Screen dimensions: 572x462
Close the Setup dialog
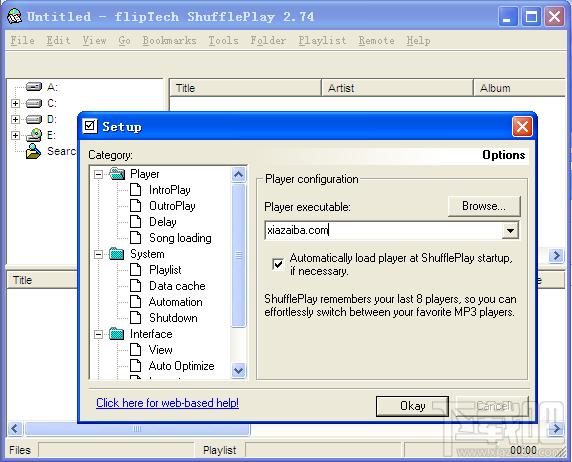[x=522, y=127]
